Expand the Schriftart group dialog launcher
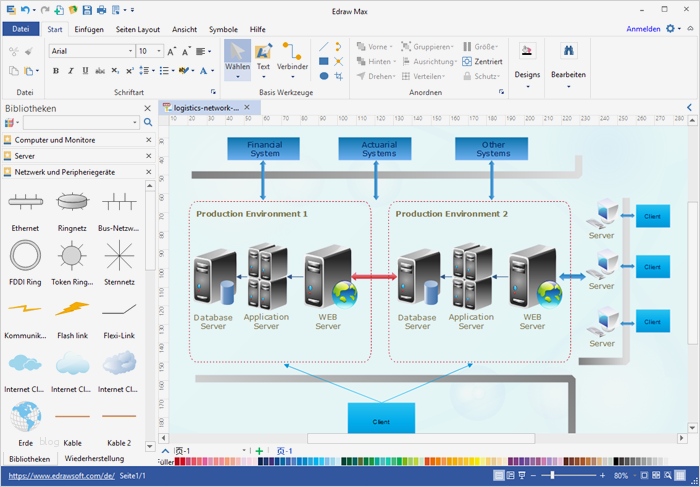700x487 pixels. coord(213,92)
